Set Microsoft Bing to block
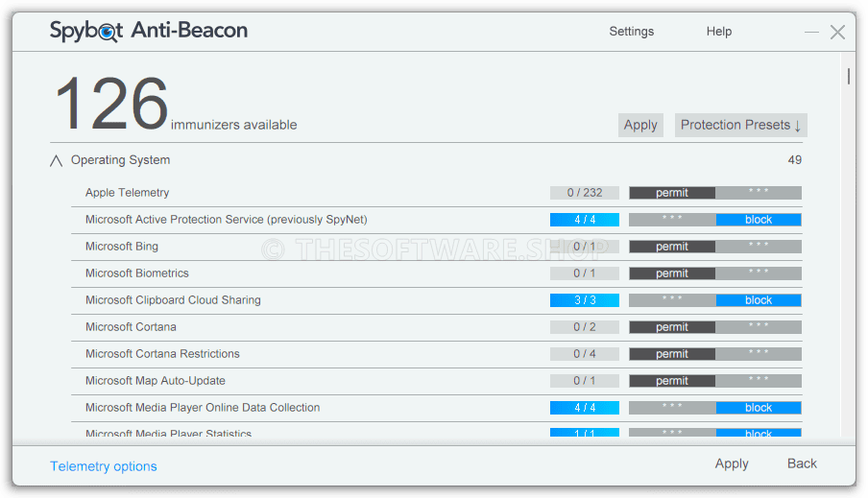 coord(759,247)
